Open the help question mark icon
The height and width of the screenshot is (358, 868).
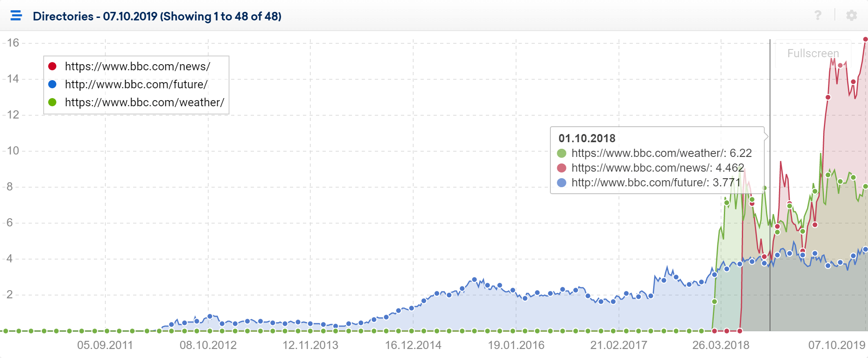pos(818,16)
